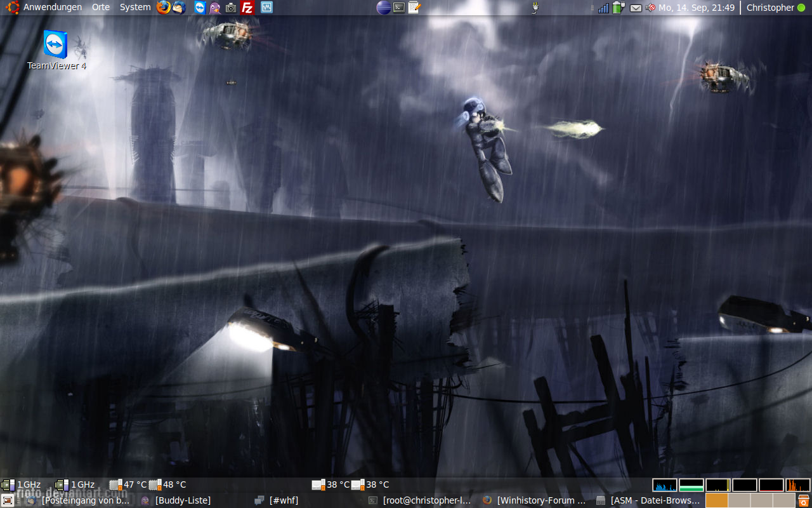
Task: Open the text editor launcher icon
Action: (x=414, y=8)
